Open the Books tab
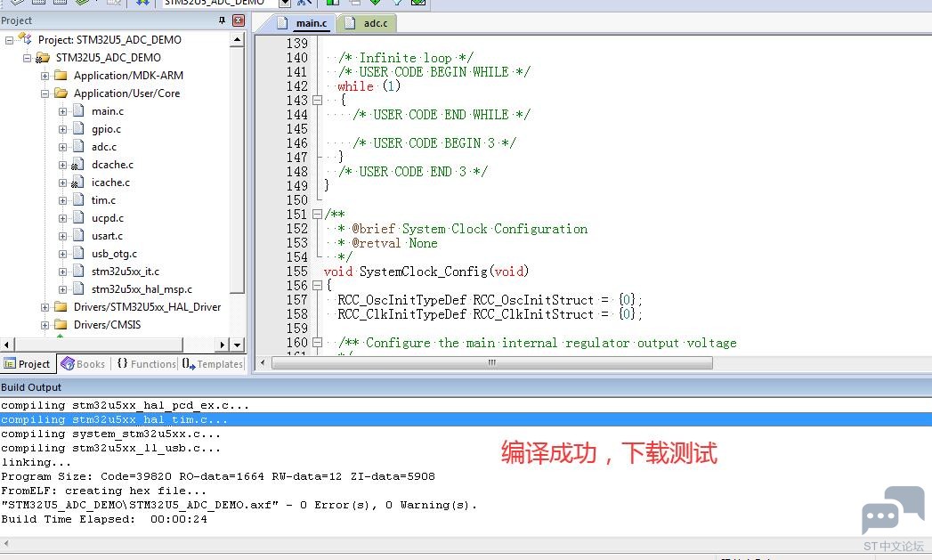The width and height of the screenshot is (932, 560). coord(83,364)
